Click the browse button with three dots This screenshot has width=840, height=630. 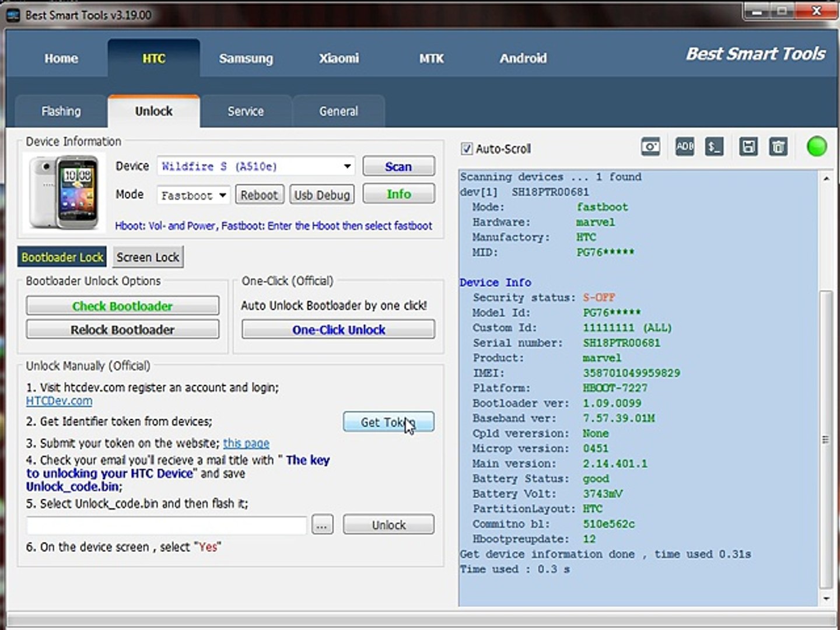(x=322, y=525)
